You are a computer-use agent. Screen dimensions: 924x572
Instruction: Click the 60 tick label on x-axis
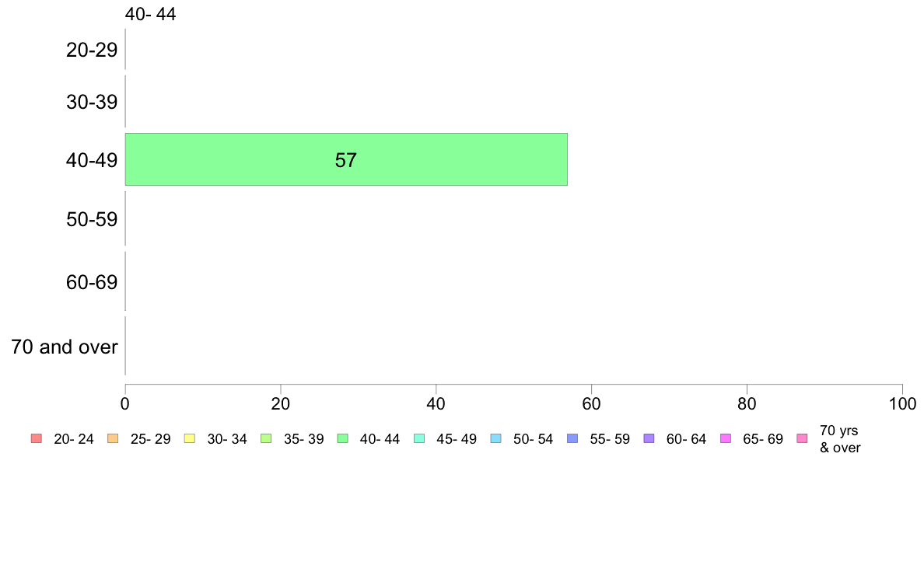point(591,403)
